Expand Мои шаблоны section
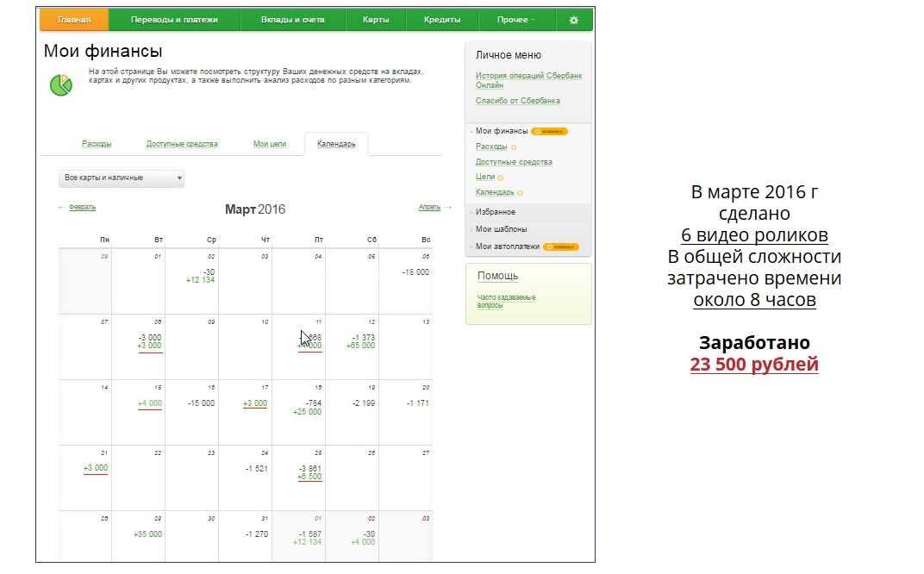This screenshot has height=574, width=924. [x=502, y=229]
